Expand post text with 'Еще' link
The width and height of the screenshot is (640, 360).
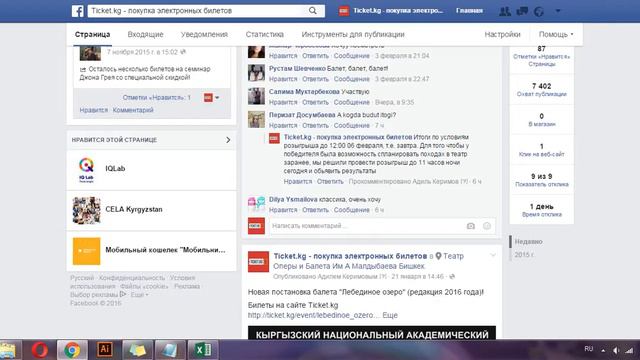tap(390, 315)
